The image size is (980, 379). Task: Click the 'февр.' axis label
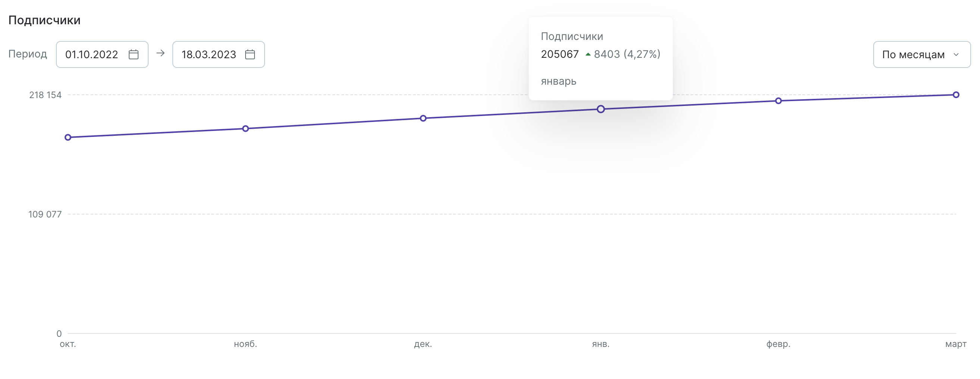[x=778, y=344]
